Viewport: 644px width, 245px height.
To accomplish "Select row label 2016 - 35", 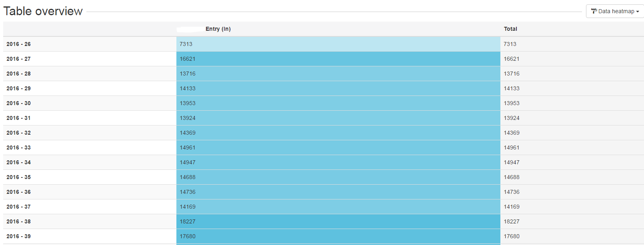I will pyautogui.click(x=18, y=177).
